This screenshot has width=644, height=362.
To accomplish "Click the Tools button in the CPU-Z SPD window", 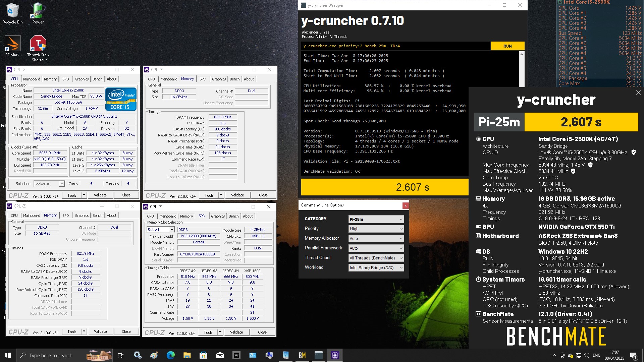I will click(x=208, y=332).
